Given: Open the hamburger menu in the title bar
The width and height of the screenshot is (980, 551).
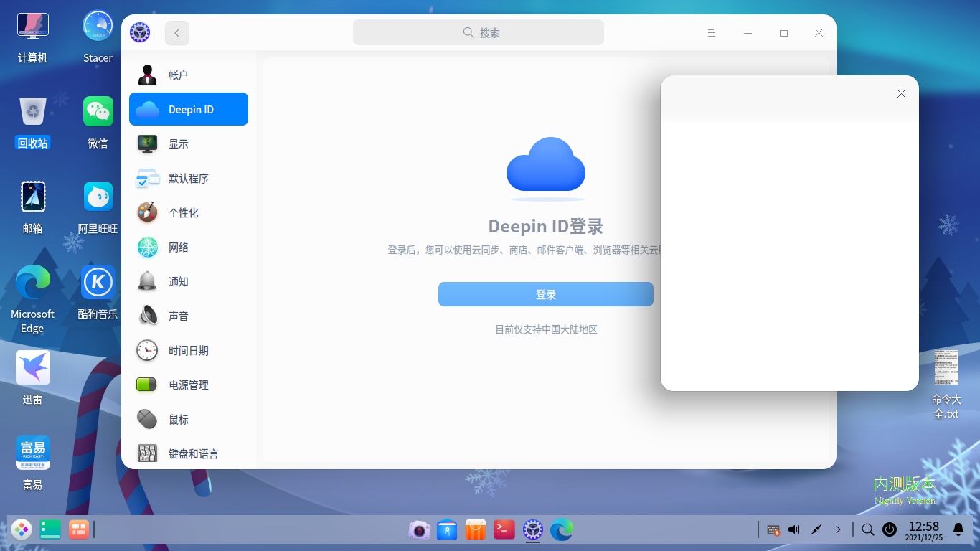Looking at the screenshot, I should 711,32.
